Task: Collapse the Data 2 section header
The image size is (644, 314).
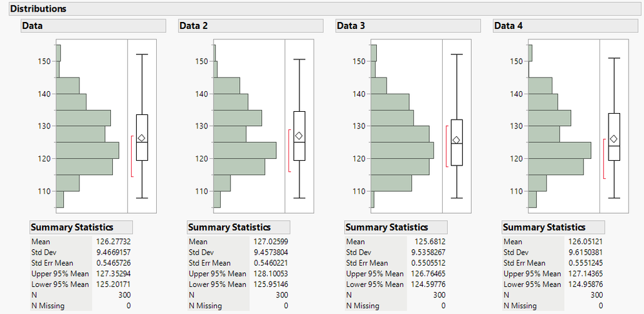Action: (x=194, y=26)
